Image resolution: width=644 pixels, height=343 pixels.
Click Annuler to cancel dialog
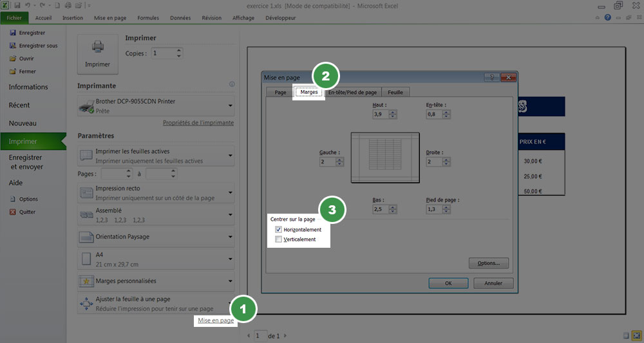(493, 283)
